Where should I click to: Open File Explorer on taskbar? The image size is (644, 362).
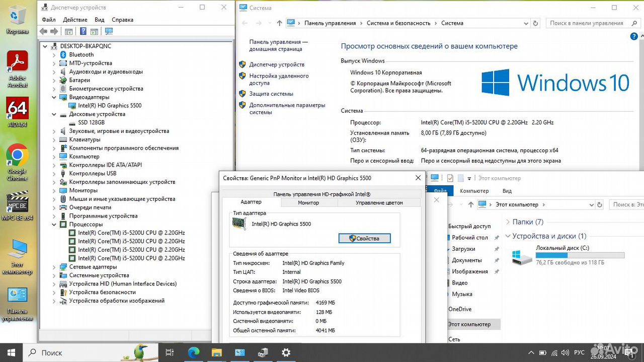click(x=216, y=352)
